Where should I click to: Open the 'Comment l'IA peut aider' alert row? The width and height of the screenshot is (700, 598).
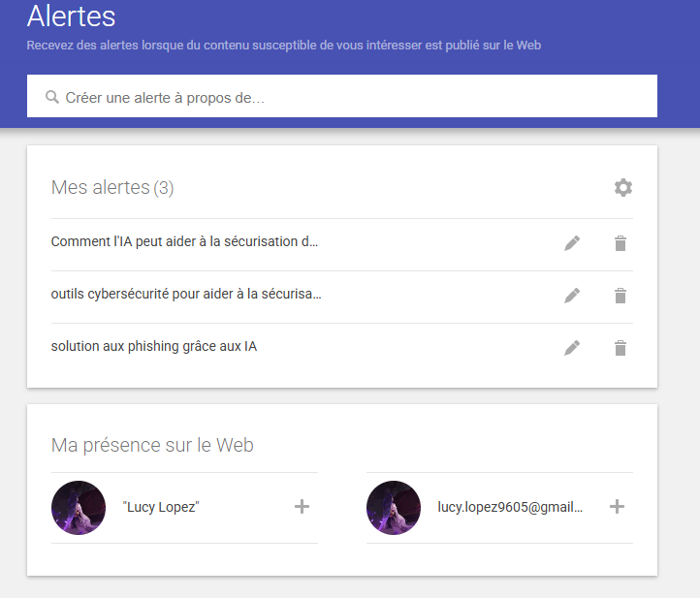click(x=184, y=241)
